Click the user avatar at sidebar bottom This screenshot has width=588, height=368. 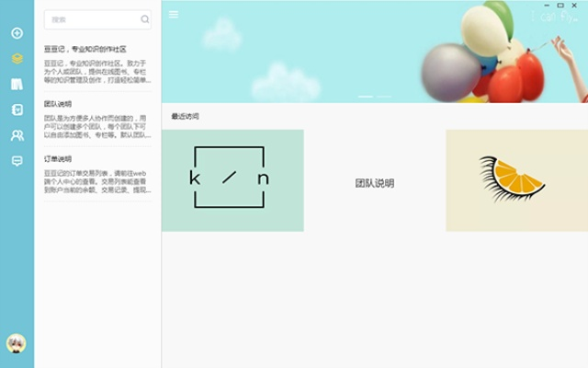tap(16, 343)
